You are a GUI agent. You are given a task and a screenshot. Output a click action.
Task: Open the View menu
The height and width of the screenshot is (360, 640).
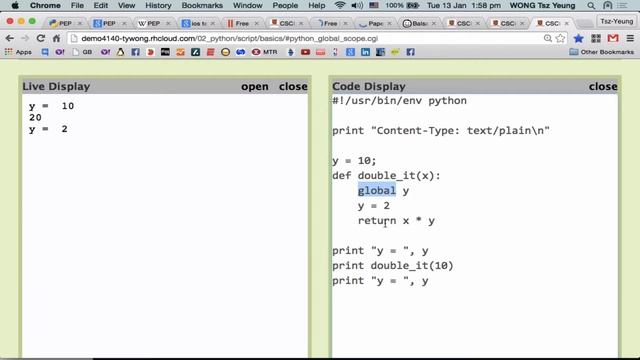click(127, 6)
